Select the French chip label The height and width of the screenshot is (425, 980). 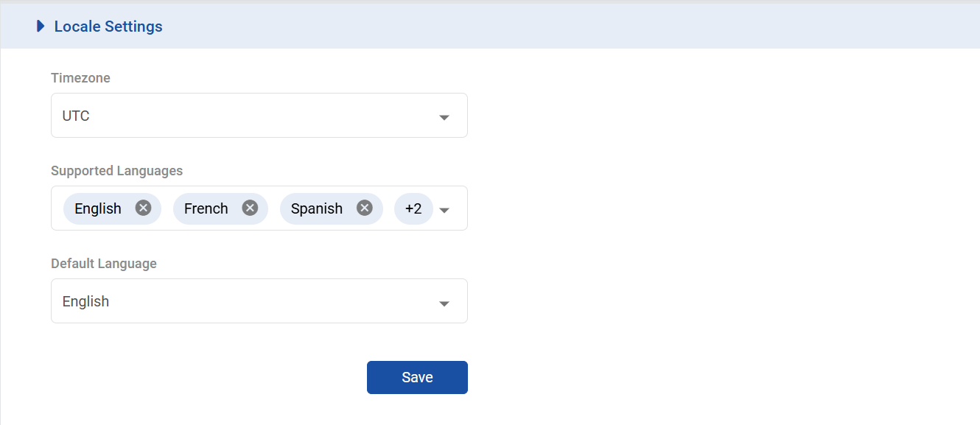point(206,208)
